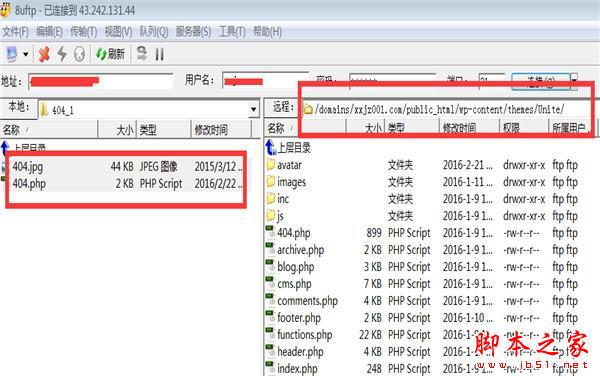This screenshot has height=376, width=600.
Task: Sort local files by 名称 column
Action: coord(49,130)
